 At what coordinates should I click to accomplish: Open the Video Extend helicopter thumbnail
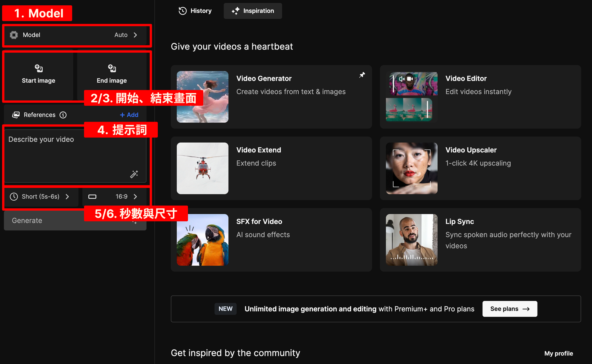tap(202, 168)
